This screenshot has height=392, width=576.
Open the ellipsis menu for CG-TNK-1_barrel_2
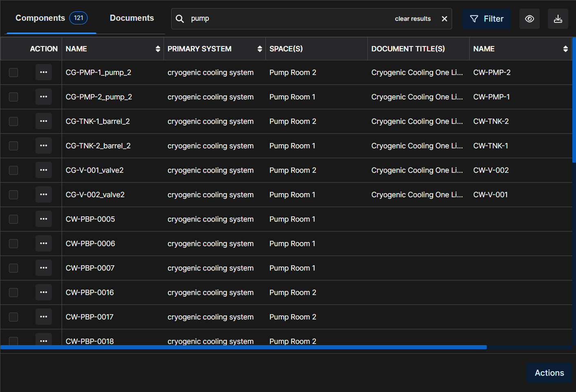point(44,121)
